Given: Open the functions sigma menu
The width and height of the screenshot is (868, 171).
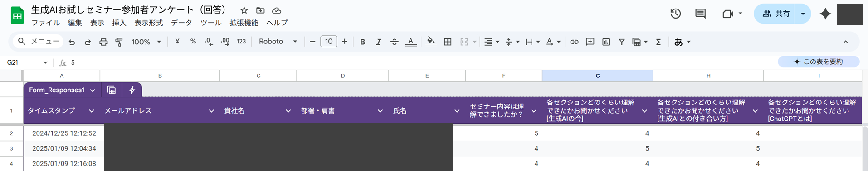Looking at the screenshot, I should (x=658, y=42).
